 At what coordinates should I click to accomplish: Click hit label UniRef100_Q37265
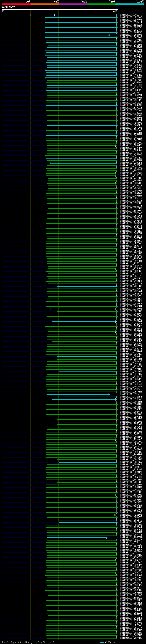(131, 289)
